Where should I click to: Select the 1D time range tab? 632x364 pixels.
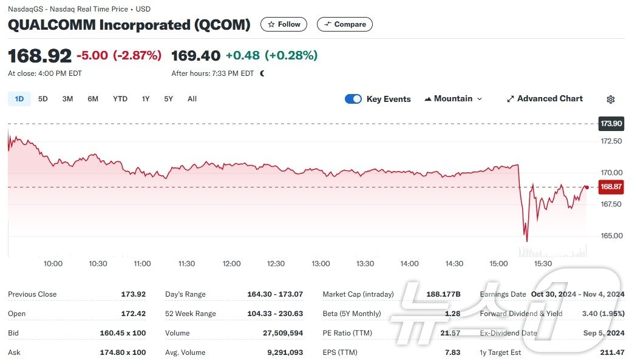pos(19,99)
